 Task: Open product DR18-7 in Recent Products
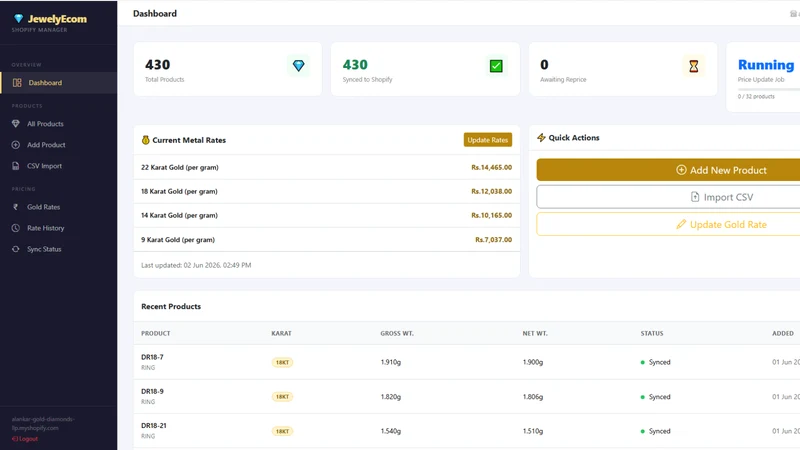(x=152, y=357)
